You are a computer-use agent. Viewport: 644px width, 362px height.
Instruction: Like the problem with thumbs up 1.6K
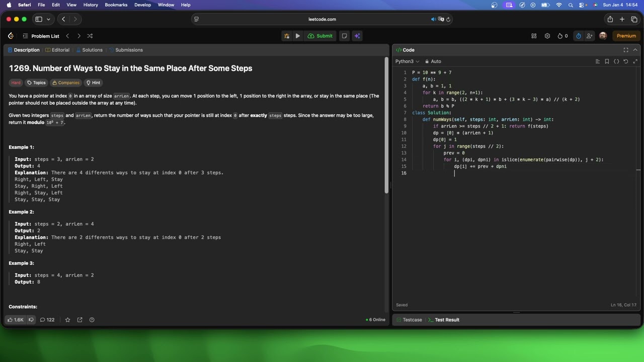point(15,320)
